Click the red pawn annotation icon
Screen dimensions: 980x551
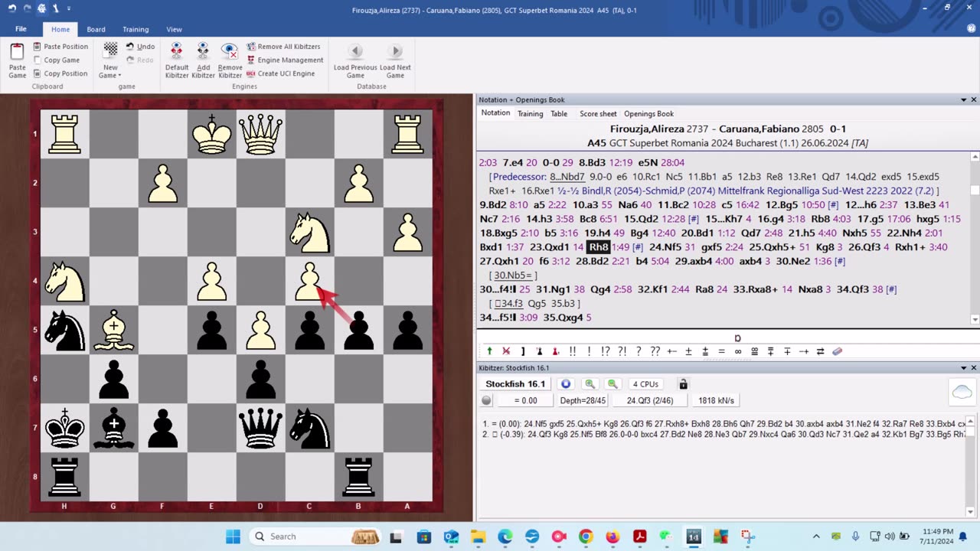[x=555, y=351]
